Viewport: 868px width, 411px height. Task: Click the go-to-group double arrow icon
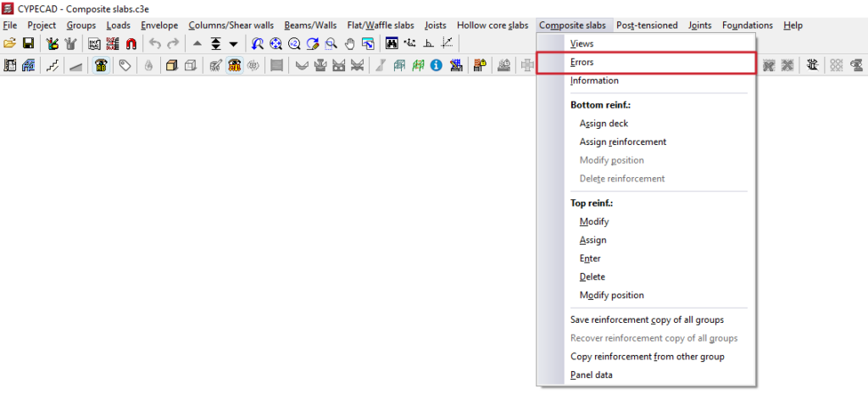[x=215, y=43]
